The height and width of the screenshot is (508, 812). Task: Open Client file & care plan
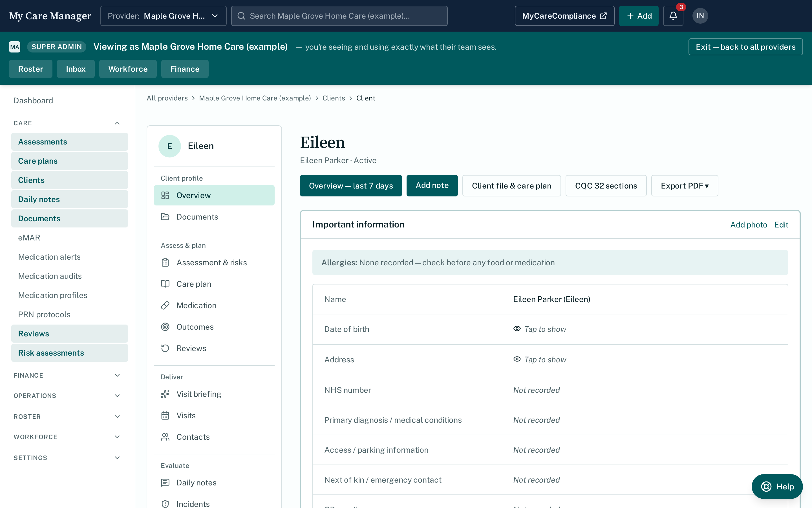click(511, 186)
